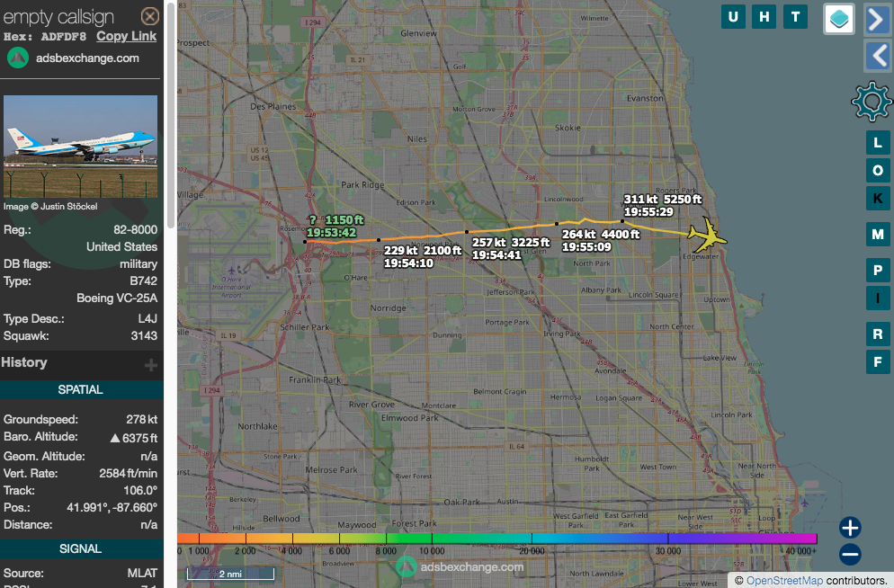This screenshot has width=894, height=588.
Task: Click the vertical rate value 2584 ft/min
Action: 129,473
